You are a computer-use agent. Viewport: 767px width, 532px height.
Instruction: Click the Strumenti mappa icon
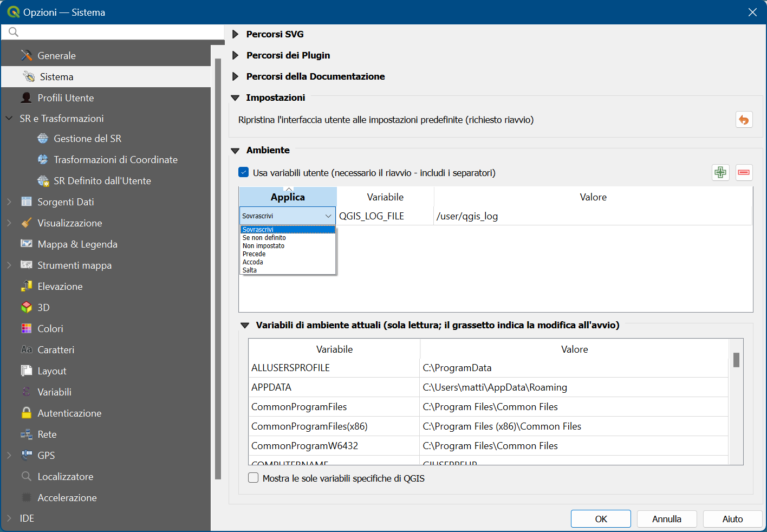coord(27,265)
